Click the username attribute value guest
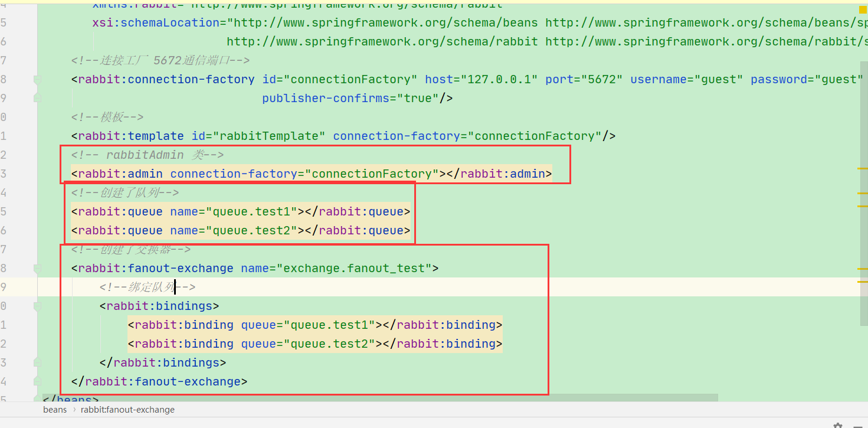The image size is (868, 428). (x=719, y=79)
